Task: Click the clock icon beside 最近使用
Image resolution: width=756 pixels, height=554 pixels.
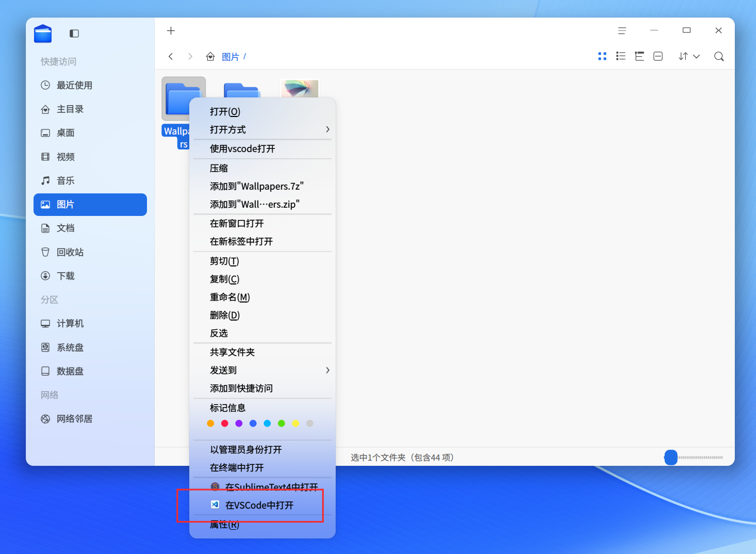Action: tap(45, 85)
